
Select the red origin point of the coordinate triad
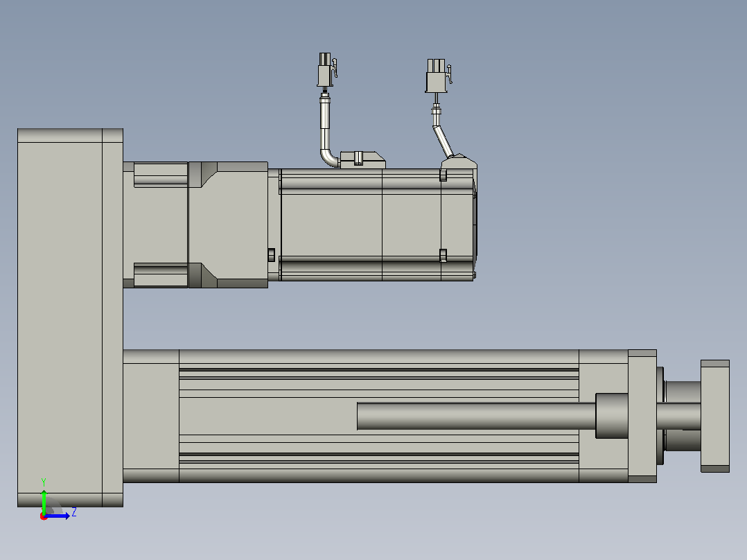click(x=44, y=516)
